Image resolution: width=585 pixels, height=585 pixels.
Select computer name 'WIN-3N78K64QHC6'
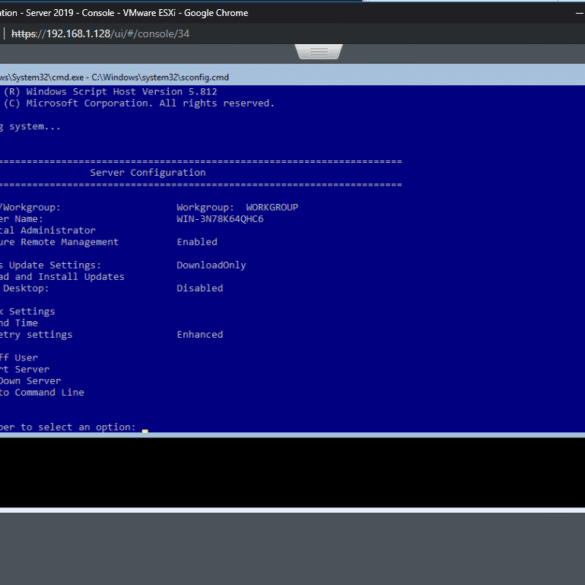click(220, 219)
